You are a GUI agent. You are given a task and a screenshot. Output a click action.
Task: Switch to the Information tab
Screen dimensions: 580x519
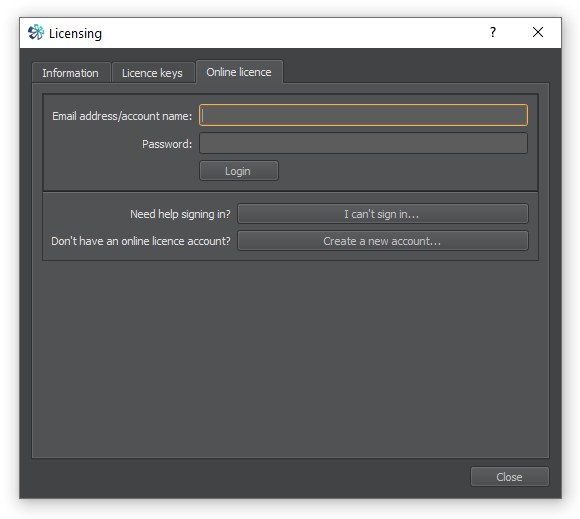(71, 73)
